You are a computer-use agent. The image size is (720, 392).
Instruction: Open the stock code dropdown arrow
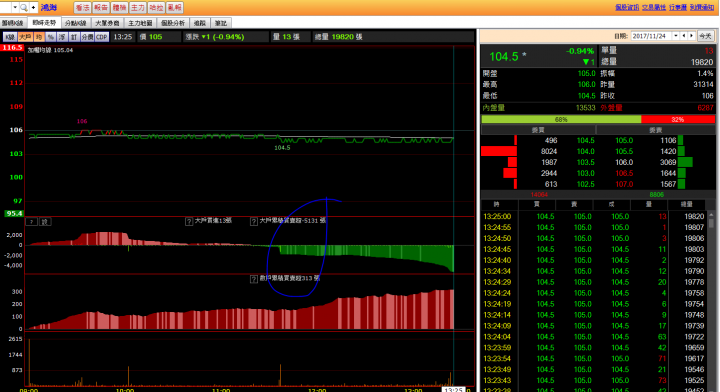point(15,7)
